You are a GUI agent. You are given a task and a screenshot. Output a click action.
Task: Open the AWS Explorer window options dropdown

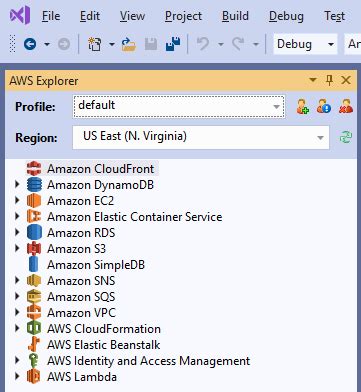pyautogui.click(x=313, y=80)
